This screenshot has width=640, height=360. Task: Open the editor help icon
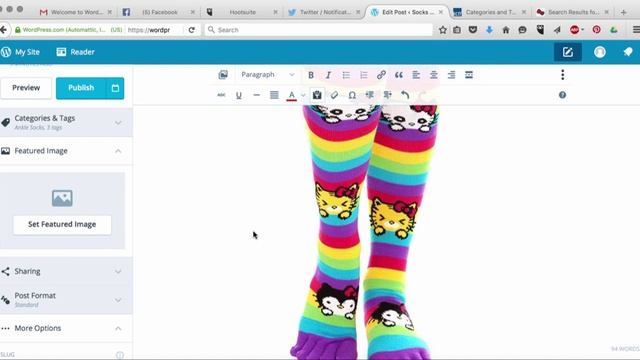click(x=562, y=95)
